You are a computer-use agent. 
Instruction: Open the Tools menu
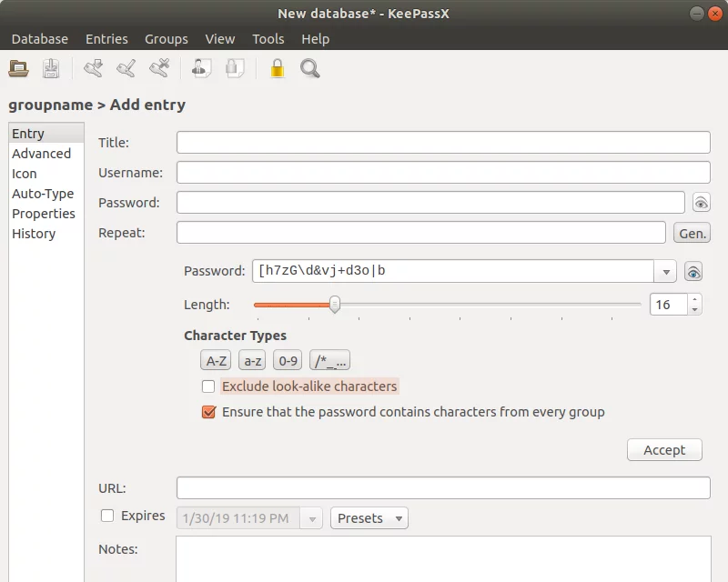pyautogui.click(x=268, y=39)
